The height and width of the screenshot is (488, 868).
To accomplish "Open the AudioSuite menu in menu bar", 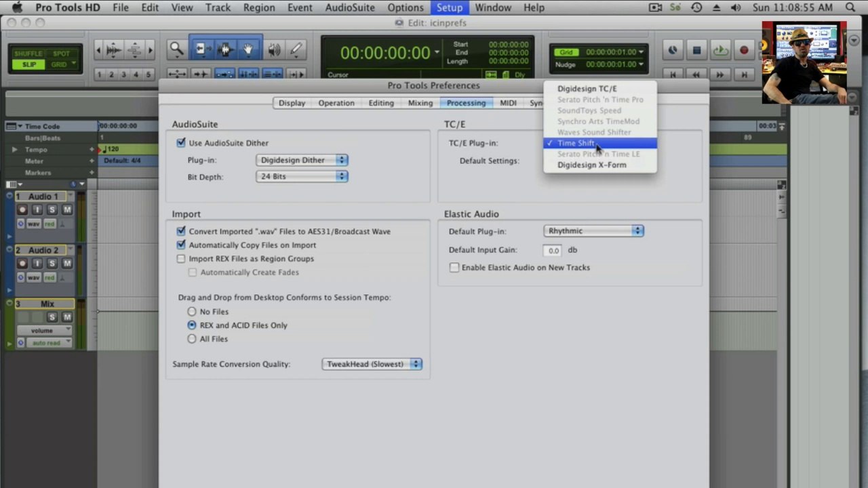I will point(350,7).
